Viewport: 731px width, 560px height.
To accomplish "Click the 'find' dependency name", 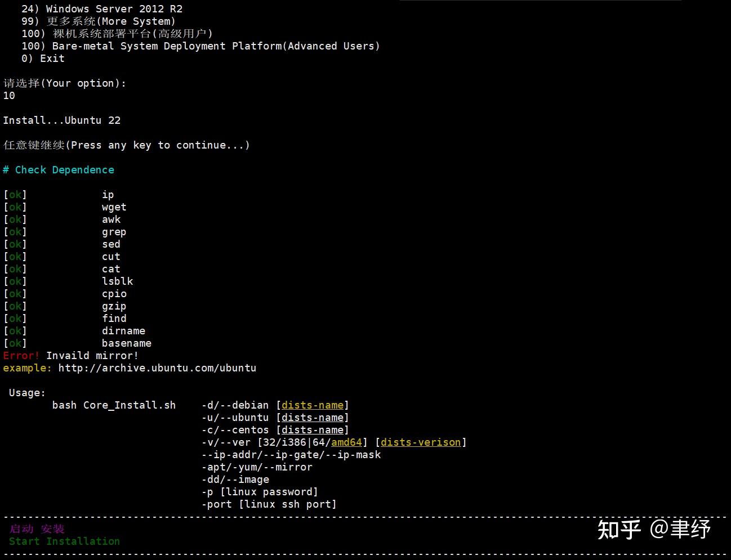I will click(114, 319).
